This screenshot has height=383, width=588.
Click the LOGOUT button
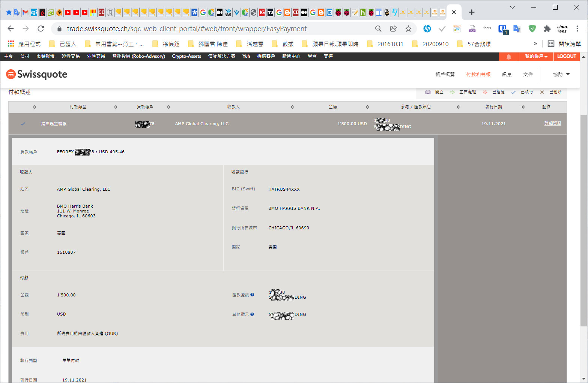tap(567, 57)
